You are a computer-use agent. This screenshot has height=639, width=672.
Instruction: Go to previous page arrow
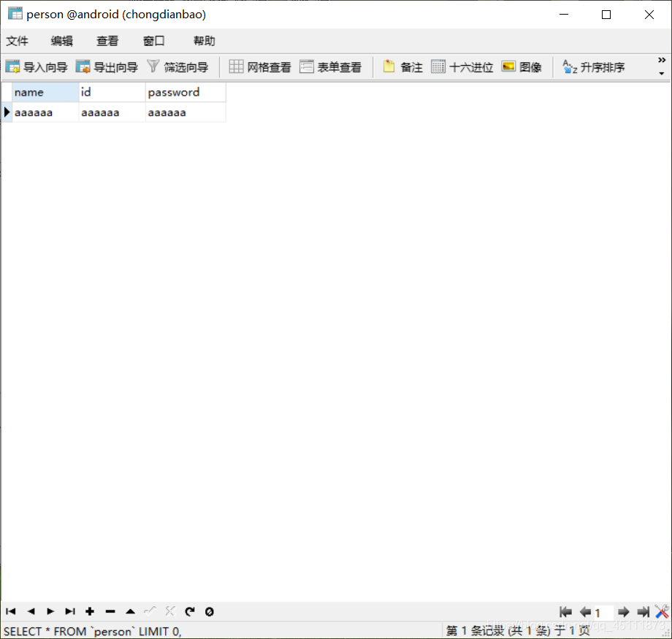(x=585, y=612)
